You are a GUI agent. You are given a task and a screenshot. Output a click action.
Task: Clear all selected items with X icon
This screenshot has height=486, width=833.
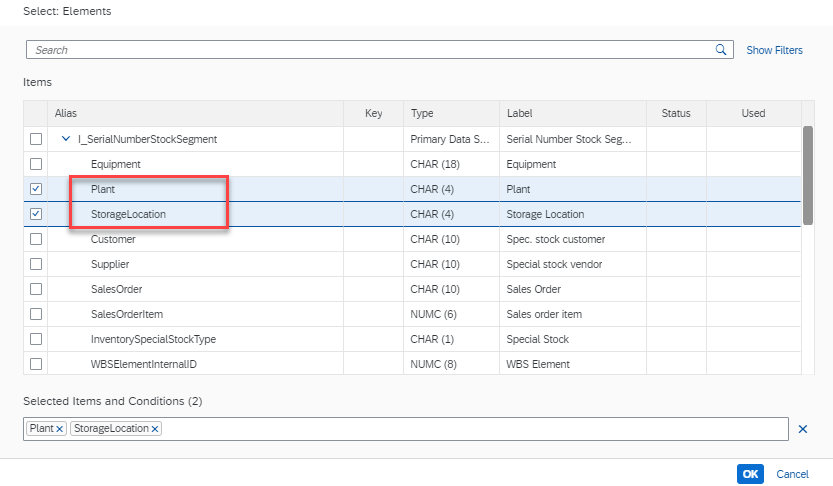click(803, 429)
